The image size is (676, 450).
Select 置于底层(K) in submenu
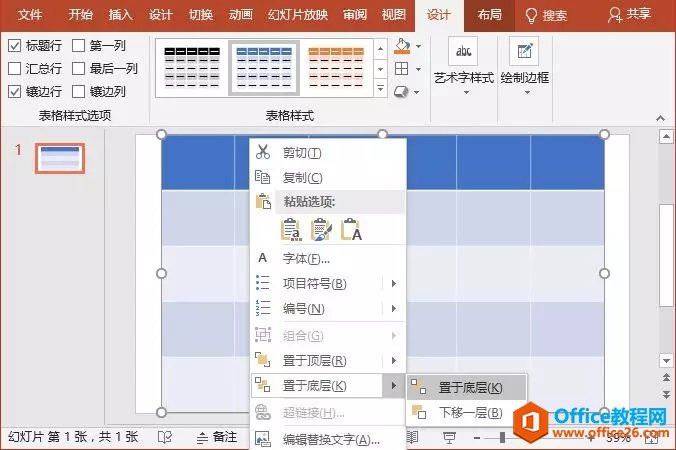click(466, 387)
